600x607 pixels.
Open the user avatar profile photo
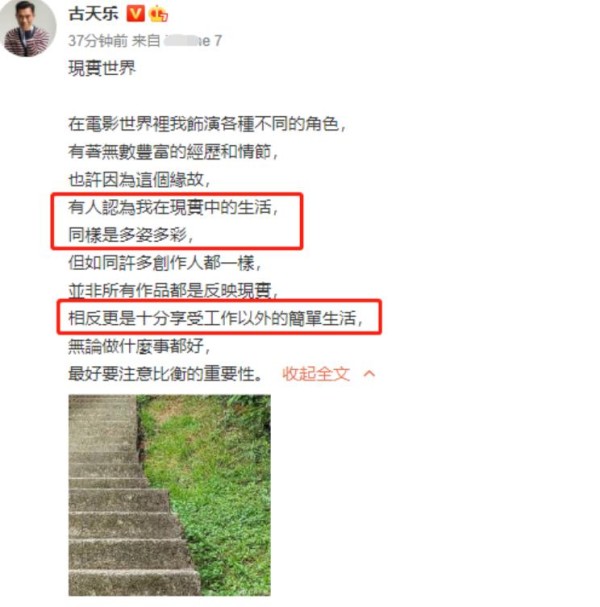pyautogui.click(x=28, y=28)
